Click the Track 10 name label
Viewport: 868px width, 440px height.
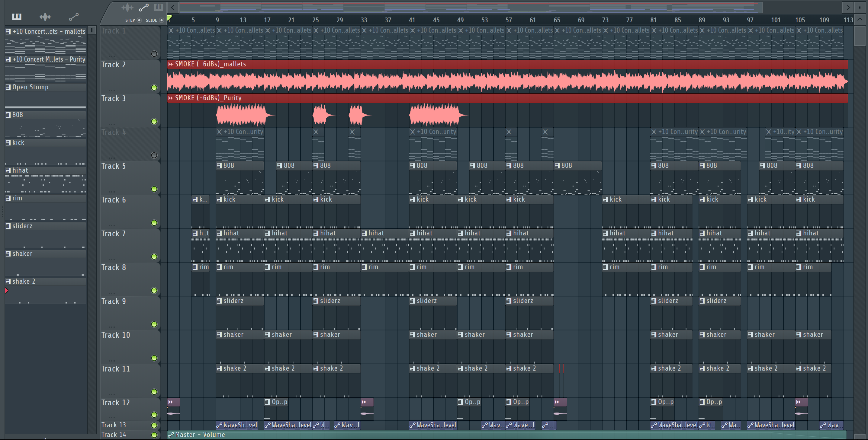pos(116,335)
